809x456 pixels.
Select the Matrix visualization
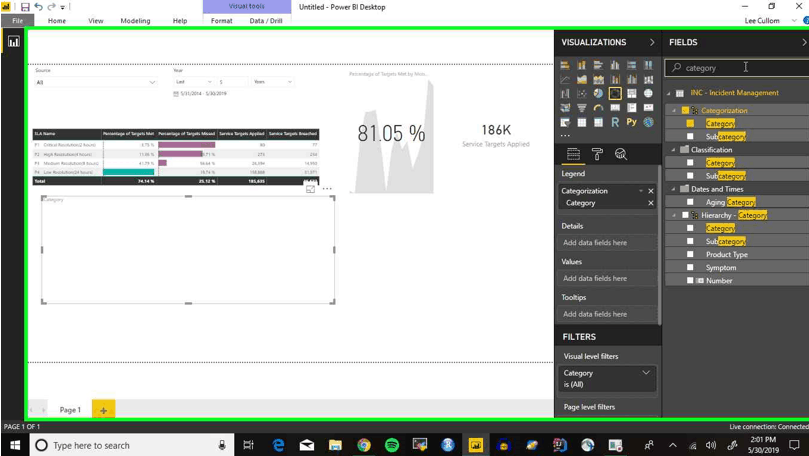tap(598, 122)
